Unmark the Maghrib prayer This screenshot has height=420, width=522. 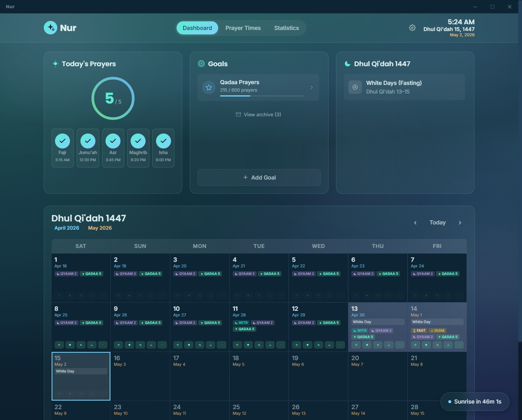(138, 141)
